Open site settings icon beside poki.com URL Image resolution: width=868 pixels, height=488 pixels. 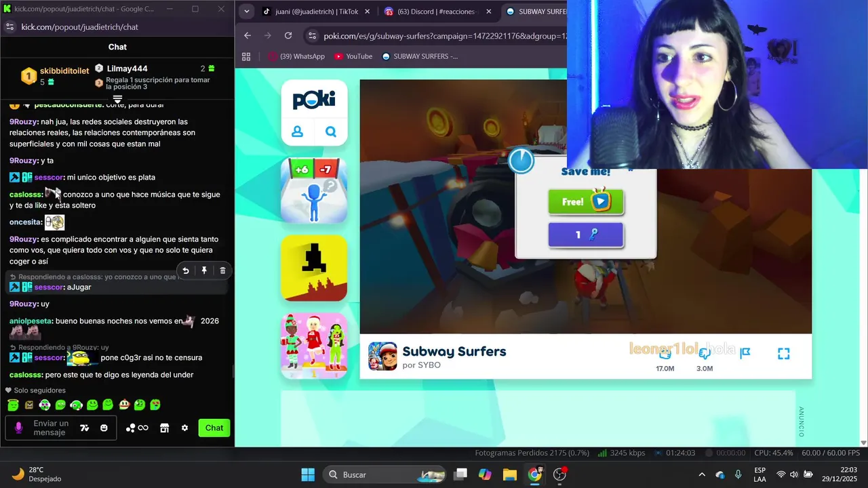tap(311, 36)
